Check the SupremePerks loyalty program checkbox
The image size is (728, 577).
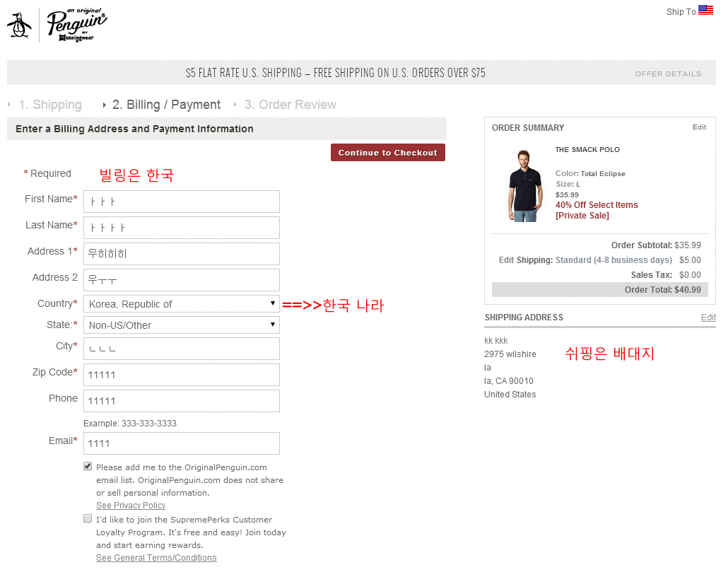(x=88, y=518)
